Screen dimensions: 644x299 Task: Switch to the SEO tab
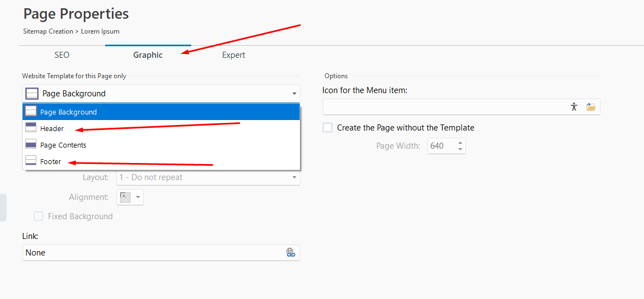pyautogui.click(x=62, y=55)
